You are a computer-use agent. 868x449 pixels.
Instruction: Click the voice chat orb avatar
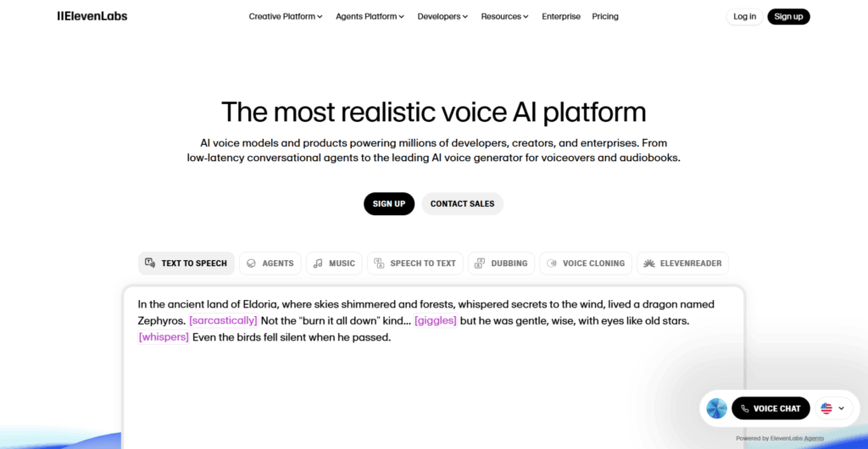[x=716, y=408]
